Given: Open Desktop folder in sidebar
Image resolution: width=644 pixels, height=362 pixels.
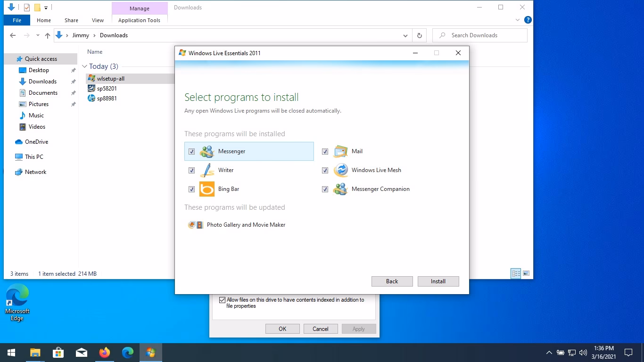Looking at the screenshot, I should [39, 70].
